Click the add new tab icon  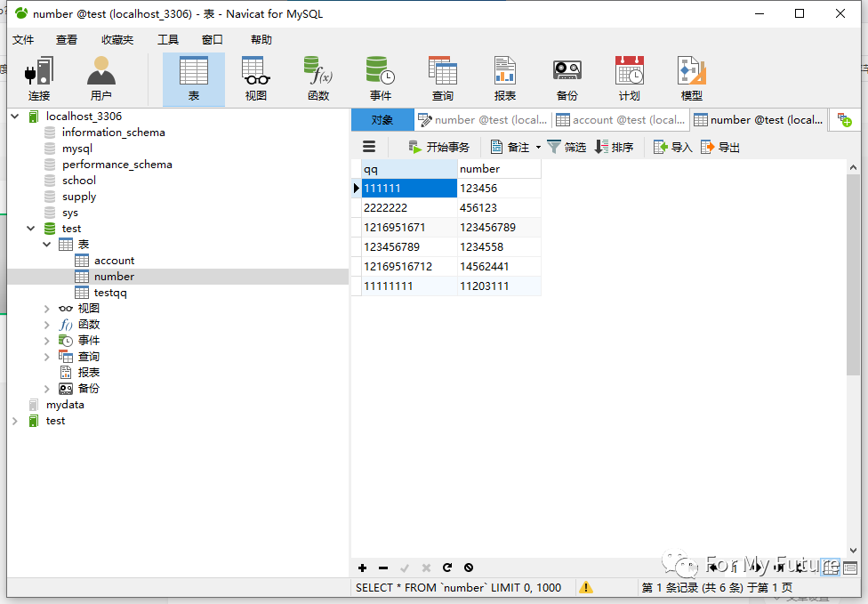pos(845,119)
